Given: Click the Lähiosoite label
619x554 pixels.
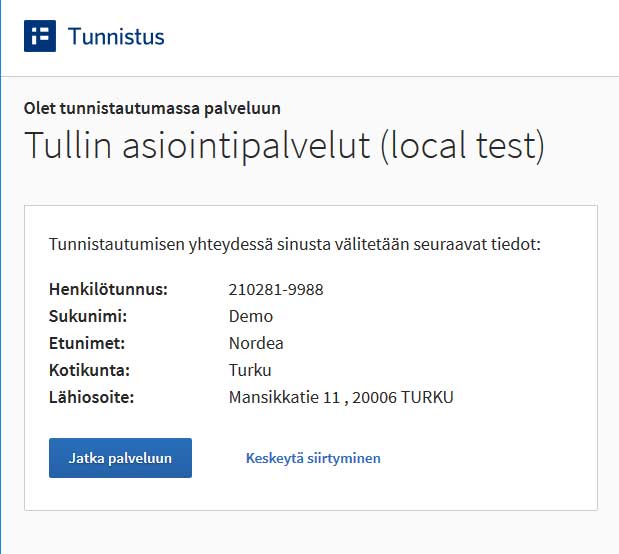Looking at the screenshot, I should point(92,397).
